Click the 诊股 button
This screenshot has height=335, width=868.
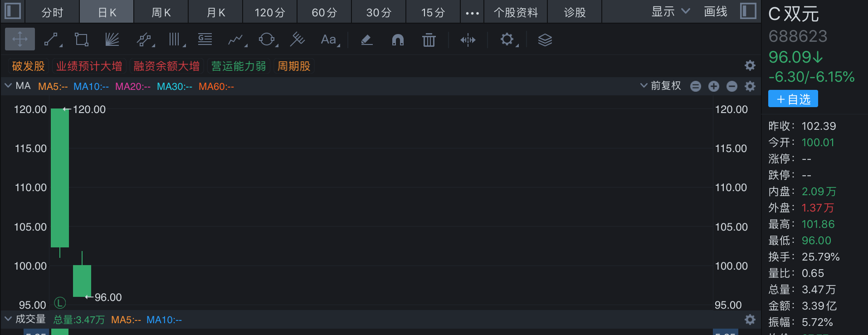pos(575,12)
